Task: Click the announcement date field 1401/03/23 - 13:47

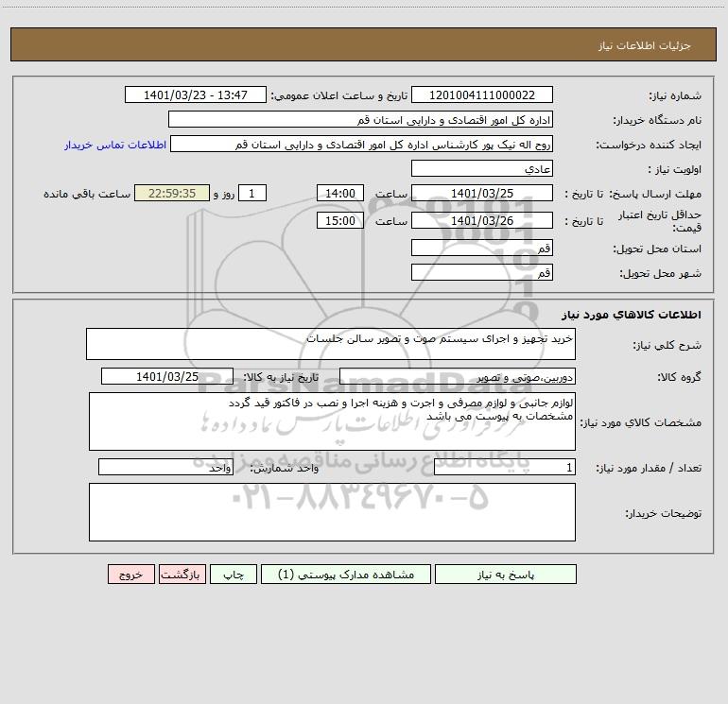Action: click(196, 94)
